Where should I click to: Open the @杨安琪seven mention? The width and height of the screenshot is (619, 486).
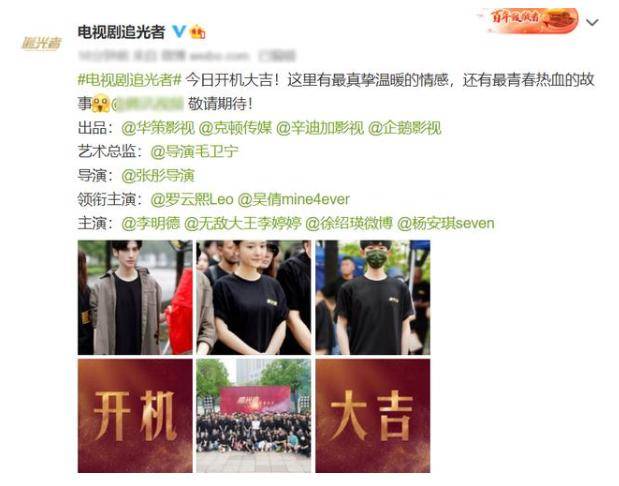tap(446, 223)
